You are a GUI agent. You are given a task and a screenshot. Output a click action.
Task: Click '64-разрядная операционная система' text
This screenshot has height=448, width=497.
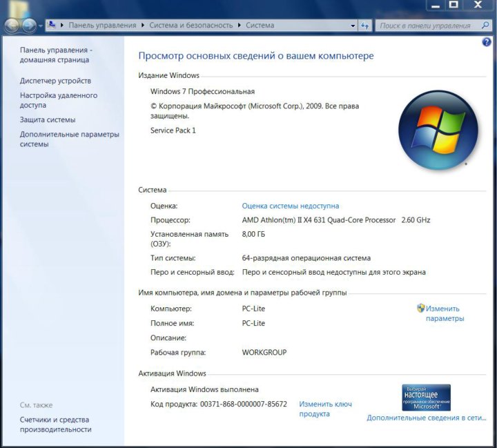pyautogui.click(x=306, y=258)
